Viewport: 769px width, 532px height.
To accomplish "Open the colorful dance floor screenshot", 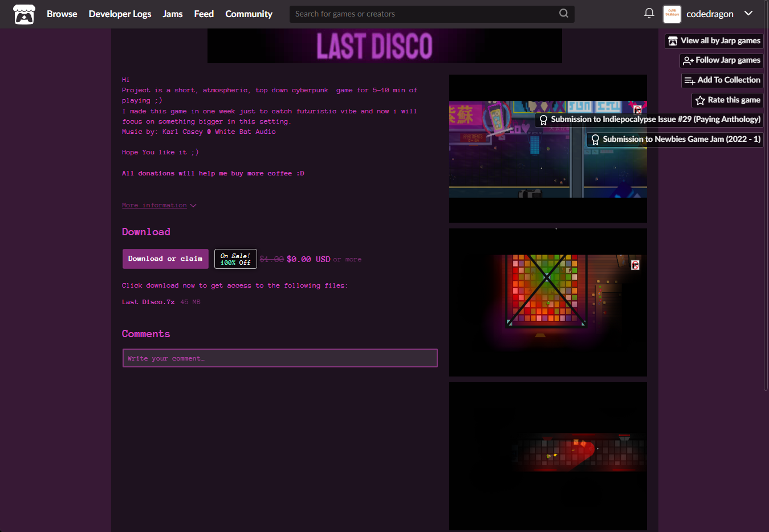I will [548, 302].
